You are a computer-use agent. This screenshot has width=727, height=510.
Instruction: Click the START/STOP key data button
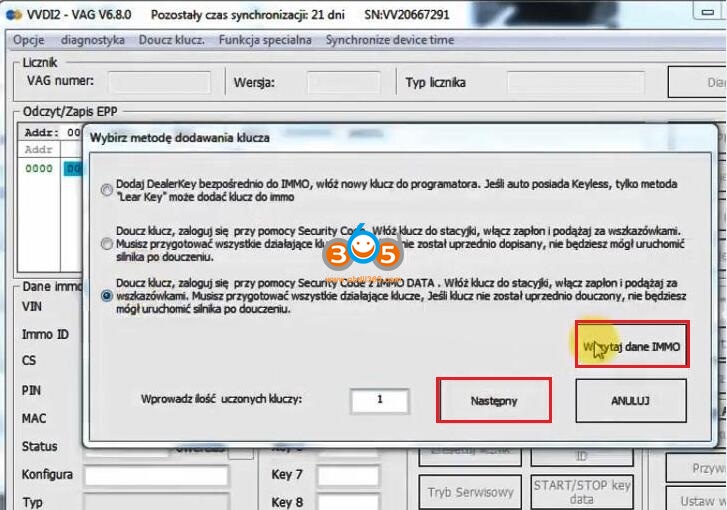582,492
